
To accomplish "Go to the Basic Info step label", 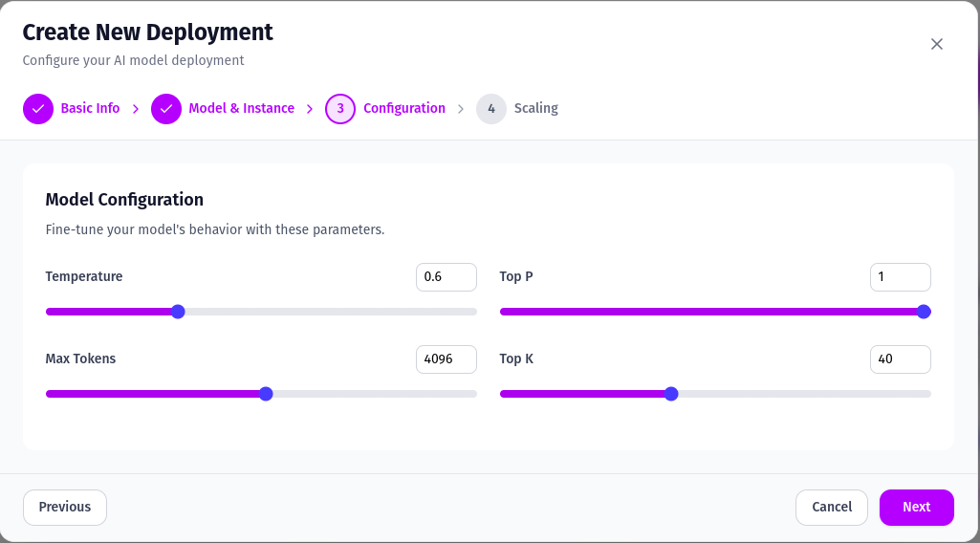I will [x=90, y=108].
